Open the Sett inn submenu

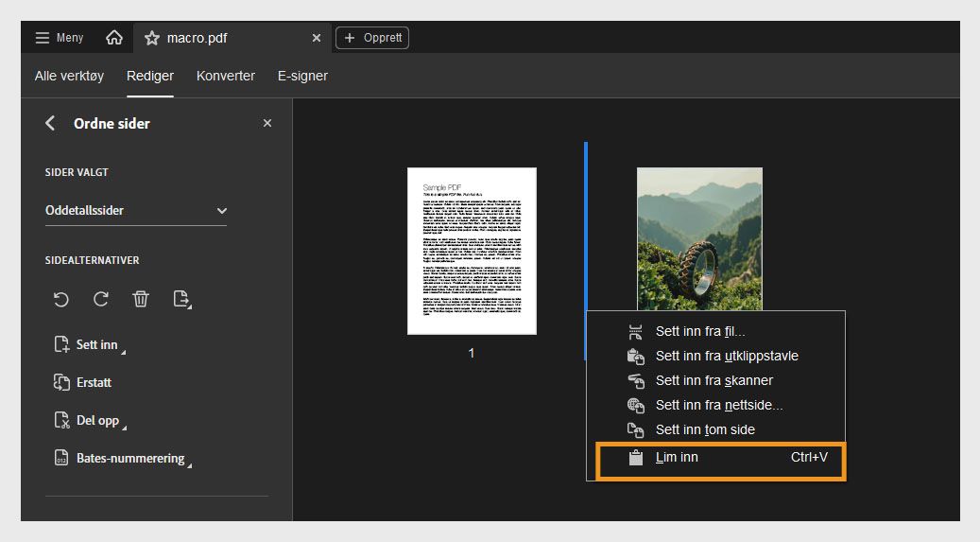tap(90, 345)
